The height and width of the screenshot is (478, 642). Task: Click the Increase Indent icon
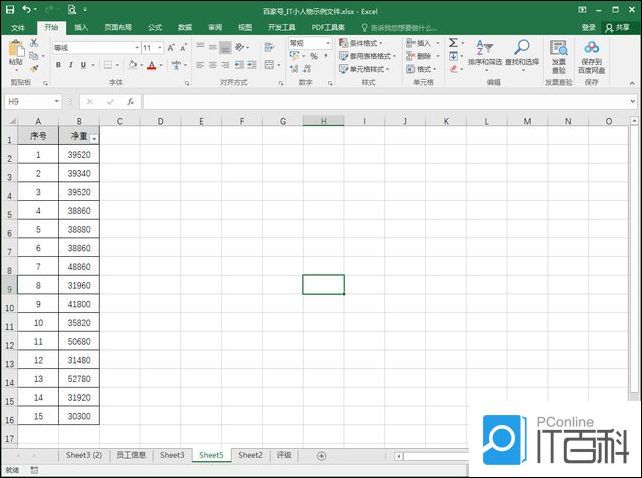pos(252,65)
